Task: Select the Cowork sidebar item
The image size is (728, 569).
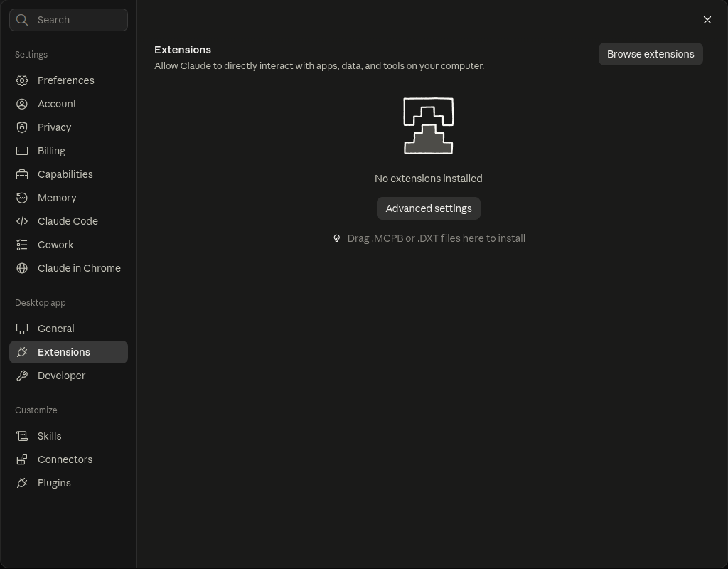Action: coord(69,245)
